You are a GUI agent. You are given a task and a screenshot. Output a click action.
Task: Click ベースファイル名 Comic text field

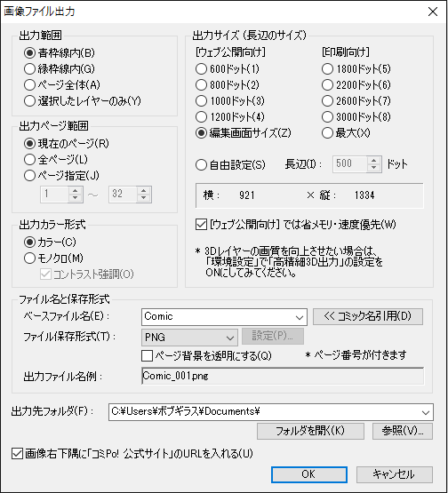pyautogui.click(x=218, y=317)
